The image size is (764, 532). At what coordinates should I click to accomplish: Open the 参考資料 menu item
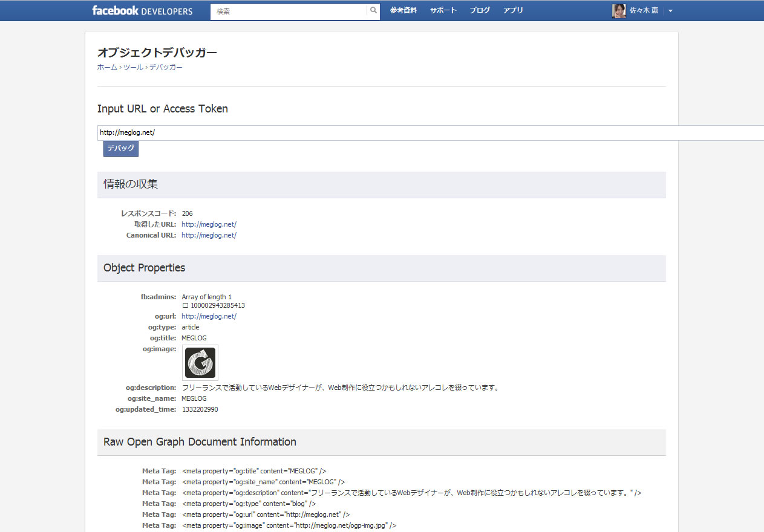point(403,10)
